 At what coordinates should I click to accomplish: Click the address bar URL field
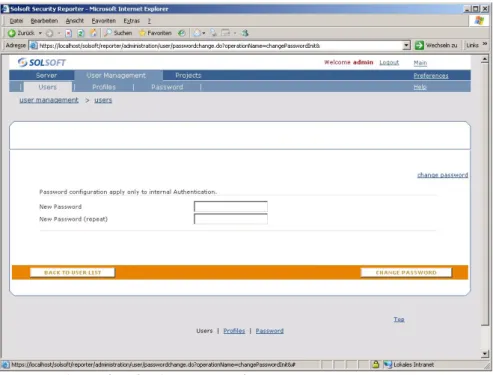[220, 46]
